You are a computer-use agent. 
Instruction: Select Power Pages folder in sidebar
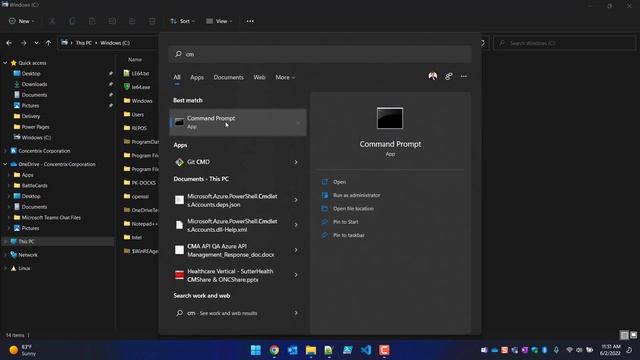coord(35,127)
